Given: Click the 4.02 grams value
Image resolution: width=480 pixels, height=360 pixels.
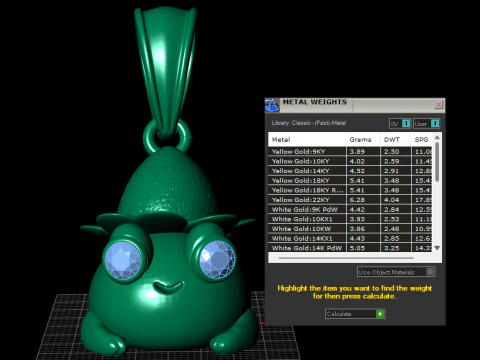Looking at the screenshot, I should click(357, 161).
